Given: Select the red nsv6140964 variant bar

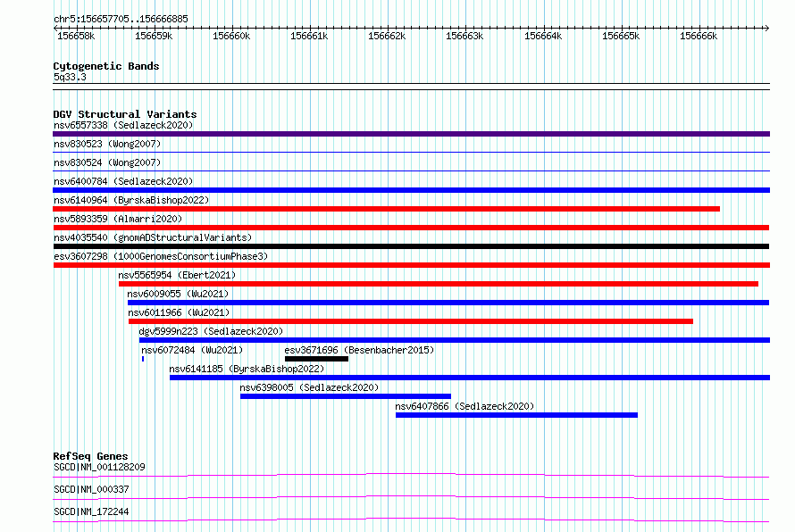Looking at the screenshot, I should click(x=387, y=209).
